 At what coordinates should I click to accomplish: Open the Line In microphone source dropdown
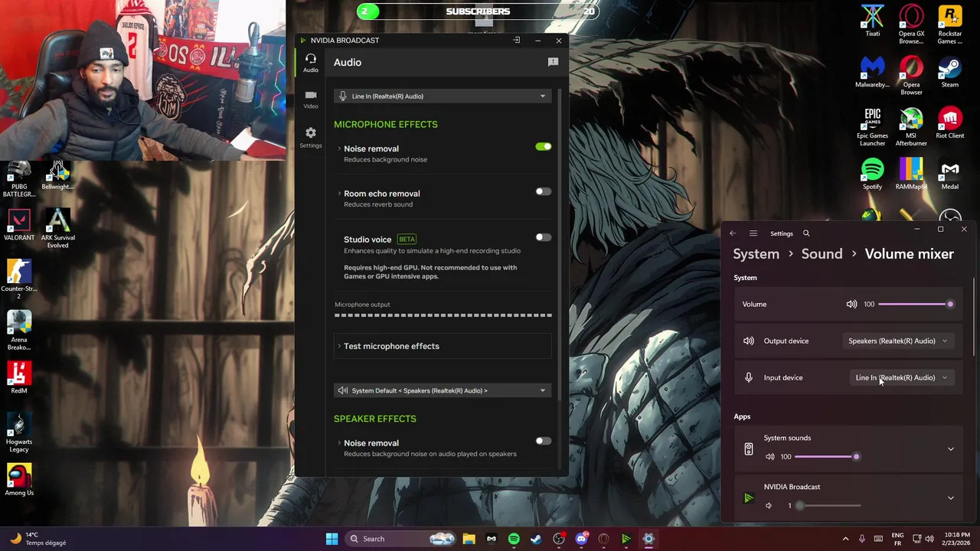tap(443, 96)
